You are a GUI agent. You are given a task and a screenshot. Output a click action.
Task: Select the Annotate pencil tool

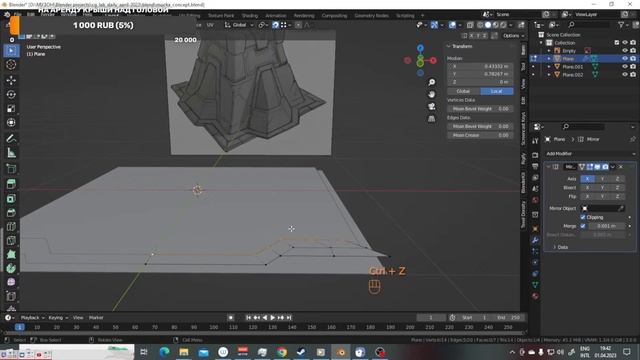11,139
